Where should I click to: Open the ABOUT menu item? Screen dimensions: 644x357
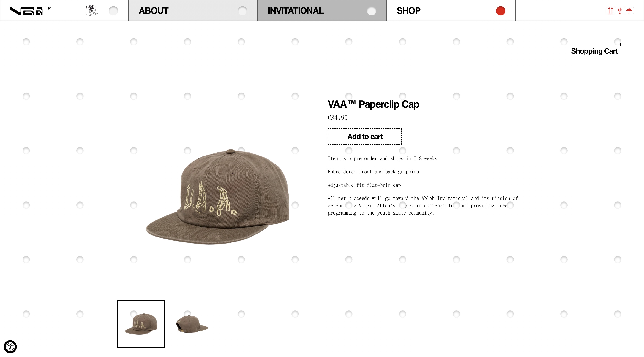click(x=154, y=11)
